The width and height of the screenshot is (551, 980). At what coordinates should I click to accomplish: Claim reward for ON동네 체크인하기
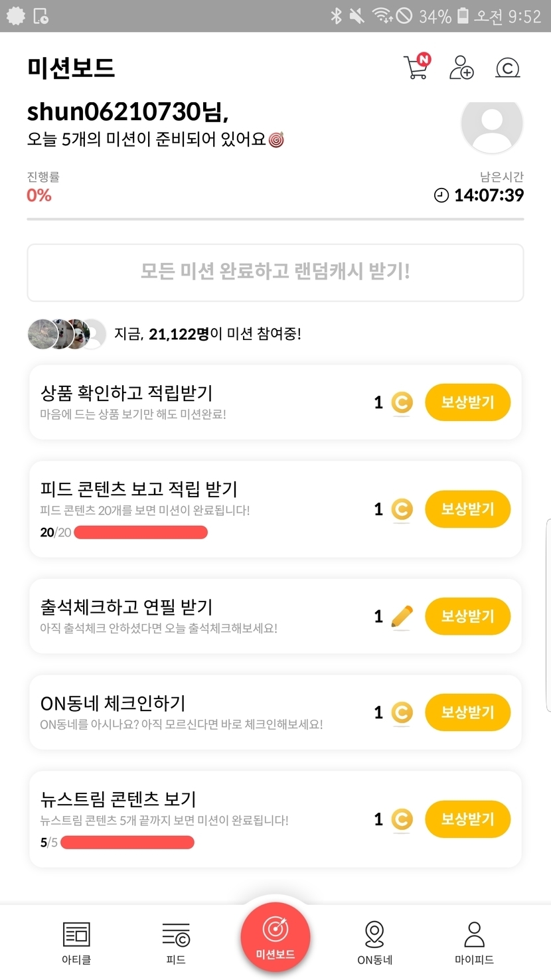pos(467,712)
